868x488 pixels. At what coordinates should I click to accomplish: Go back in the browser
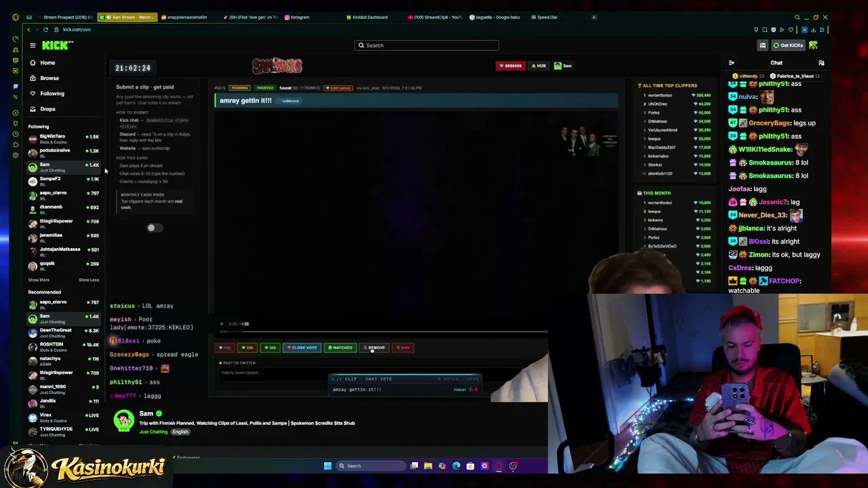[28, 30]
